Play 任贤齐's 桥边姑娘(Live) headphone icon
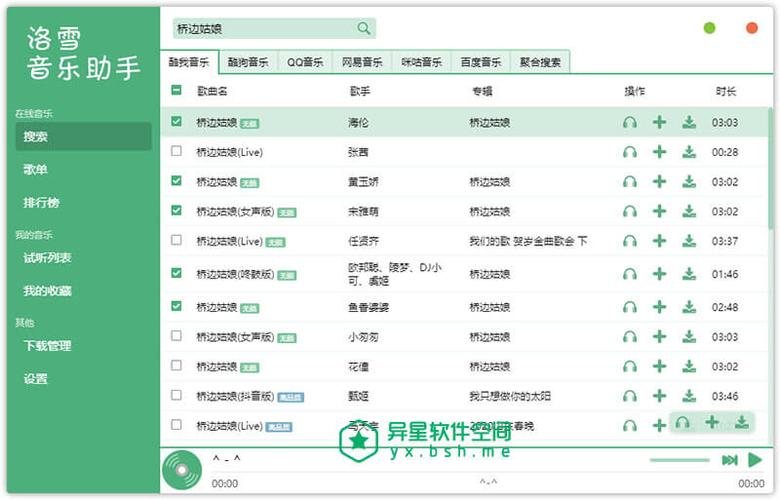780x500 pixels. (x=630, y=242)
